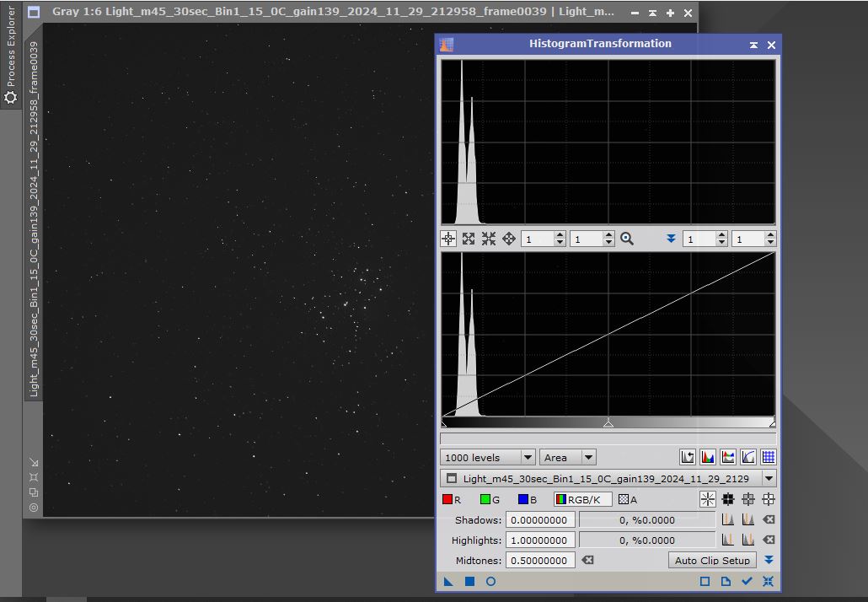Click first auto-clip icon in Shadows row
The height and width of the screenshot is (602, 868).
click(728, 519)
